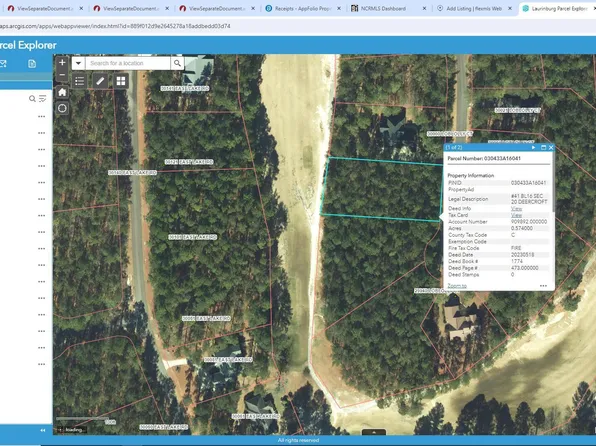The image size is (596, 446).
Task: Expand the attribute table at bottom
Action: point(374,432)
